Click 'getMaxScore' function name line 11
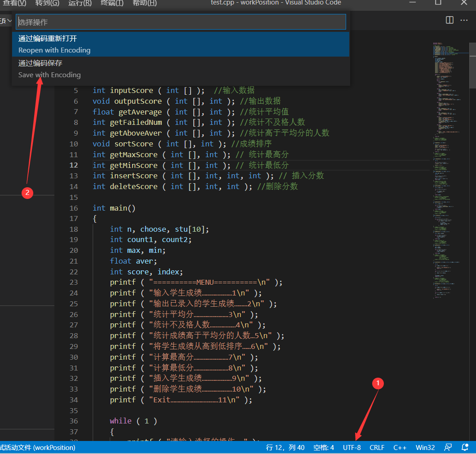The width and height of the screenshot is (476, 454). [x=133, y=154]
